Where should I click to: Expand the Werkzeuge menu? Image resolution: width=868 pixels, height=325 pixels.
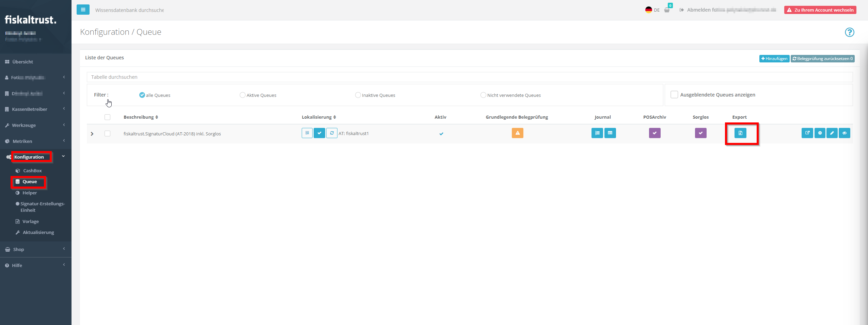36,125
